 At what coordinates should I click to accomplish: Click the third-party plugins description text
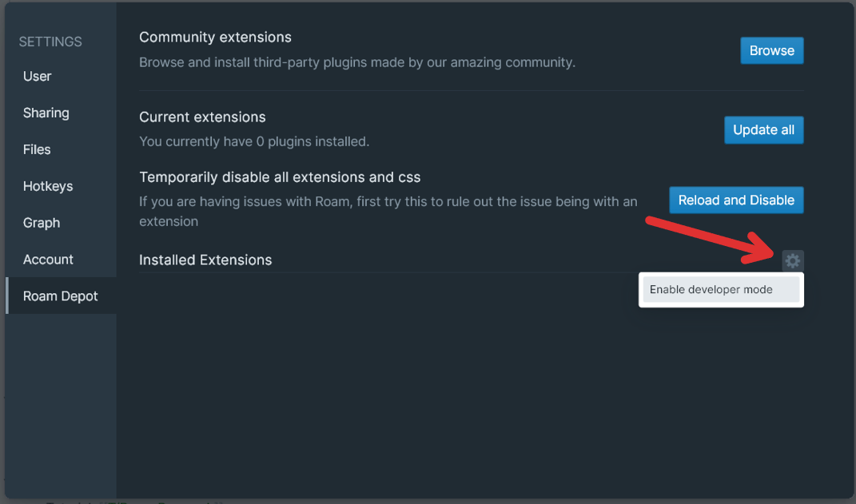point(356,62)
